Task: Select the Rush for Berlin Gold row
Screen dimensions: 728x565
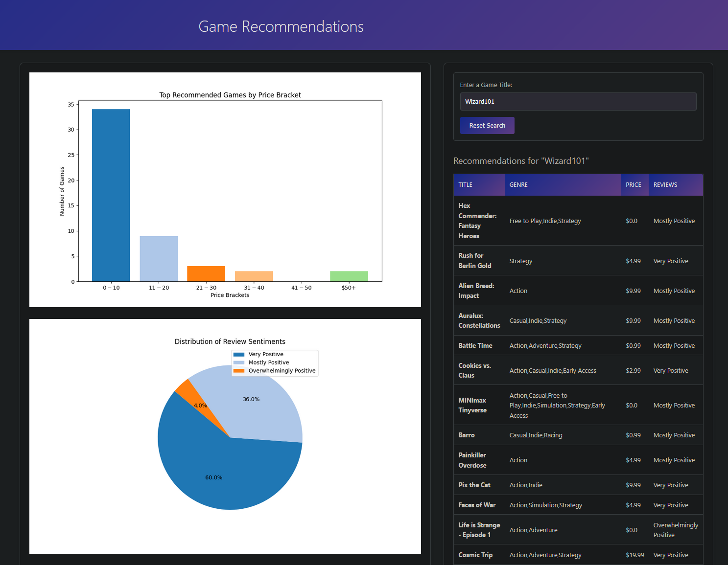Action: point(578,261)
